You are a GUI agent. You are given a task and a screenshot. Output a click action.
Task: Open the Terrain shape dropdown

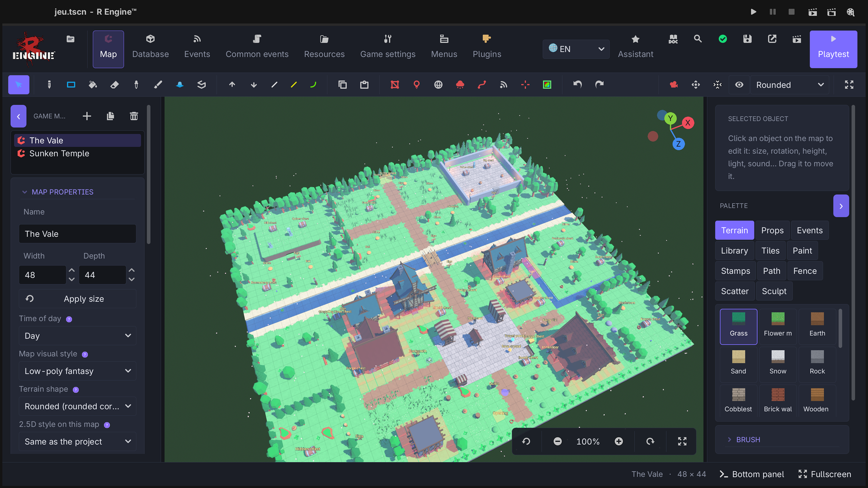point(77,406)
